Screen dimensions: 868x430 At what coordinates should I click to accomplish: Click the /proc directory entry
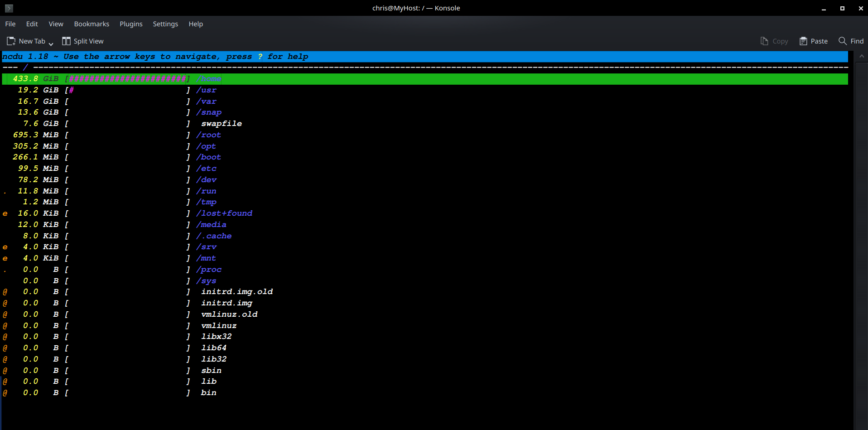[209, 270]
